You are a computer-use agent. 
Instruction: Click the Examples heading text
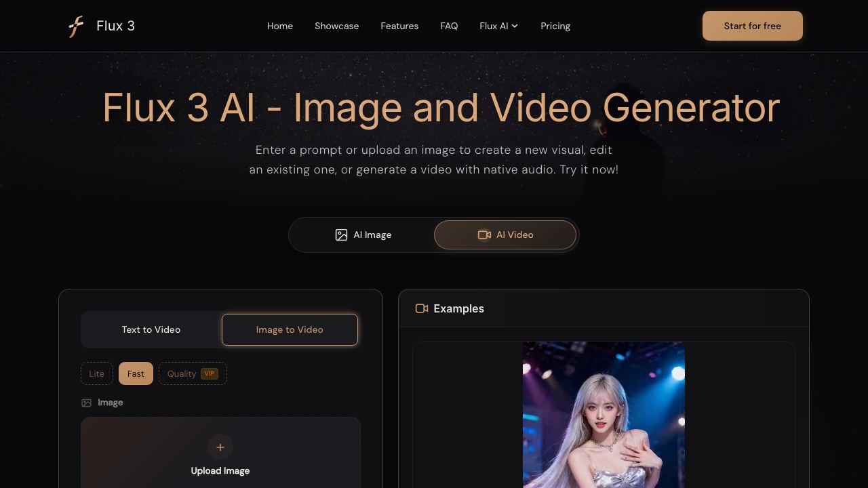[x=459, y=308]
